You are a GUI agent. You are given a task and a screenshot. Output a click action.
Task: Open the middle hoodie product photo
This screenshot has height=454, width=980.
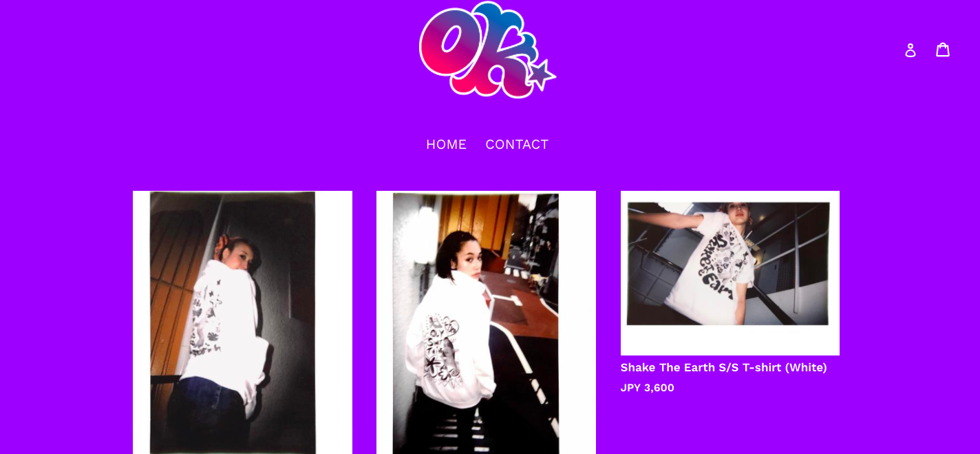[486, 322]
